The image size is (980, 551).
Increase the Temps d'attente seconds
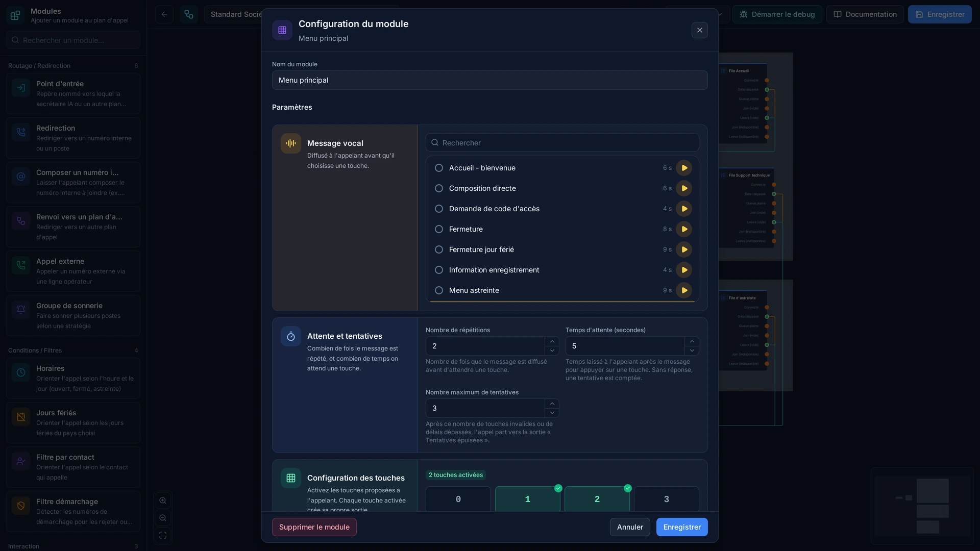tap(692, 341)
